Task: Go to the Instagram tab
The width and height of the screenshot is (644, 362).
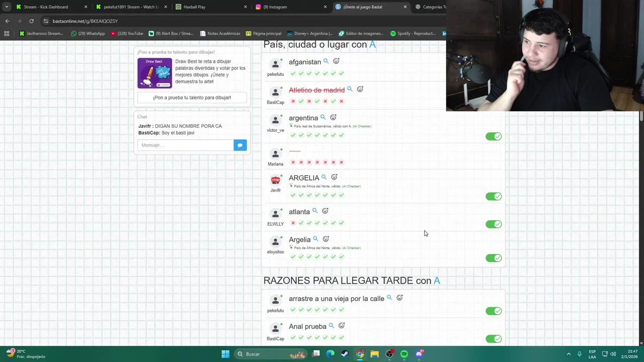Action: click(291, 7)
